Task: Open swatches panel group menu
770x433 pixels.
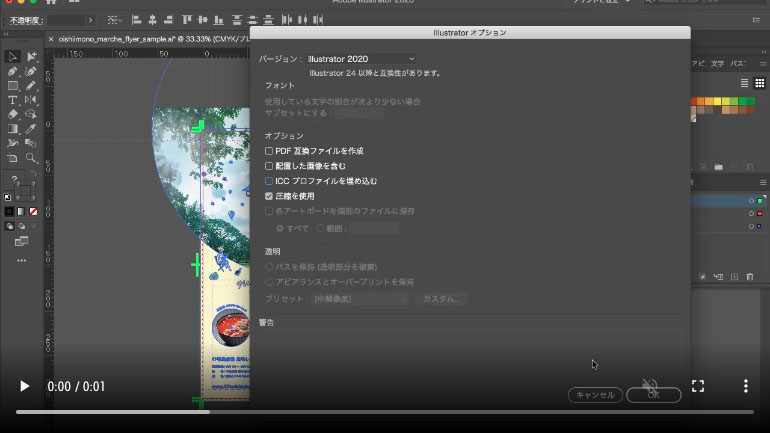Action: [763, 63]
